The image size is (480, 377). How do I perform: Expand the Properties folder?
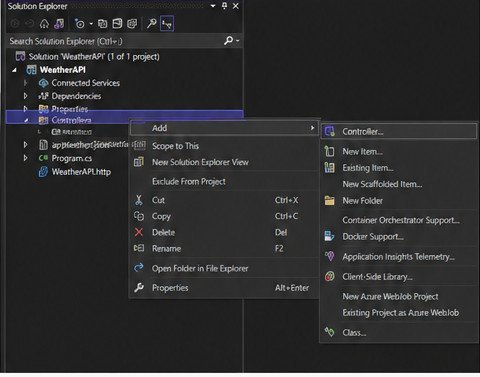(x=25, y=109)
